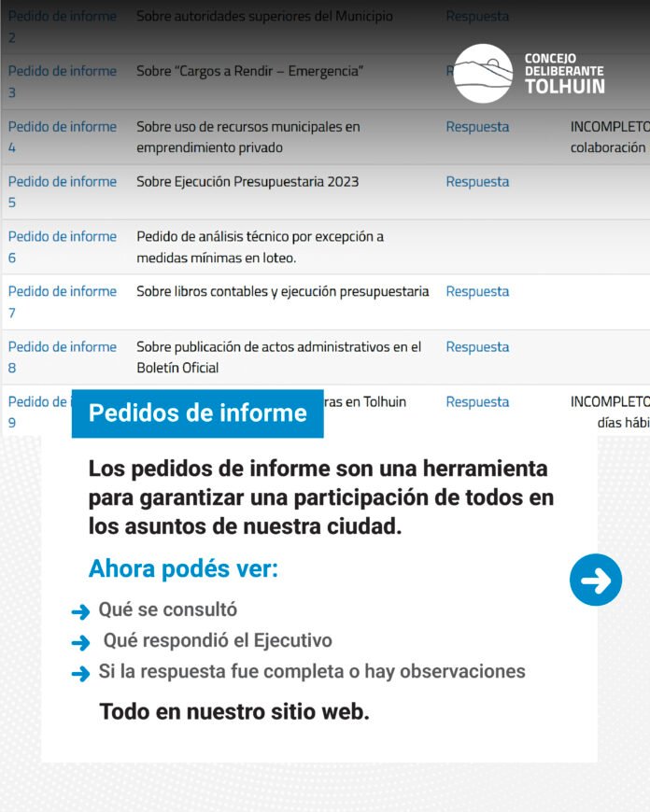Click arrow bullet beside "Qué se consultó"

[x=80, y=611]
